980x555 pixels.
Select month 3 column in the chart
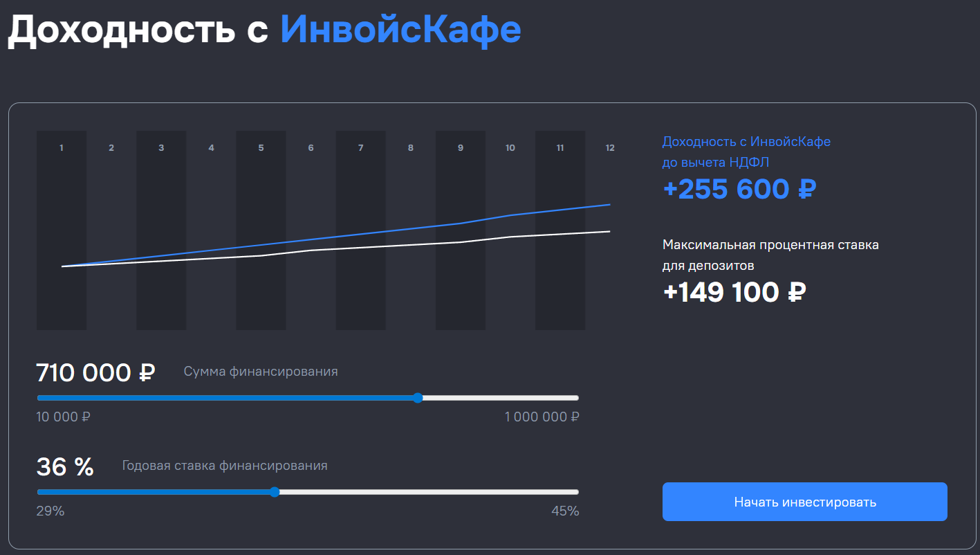(161, 230)
